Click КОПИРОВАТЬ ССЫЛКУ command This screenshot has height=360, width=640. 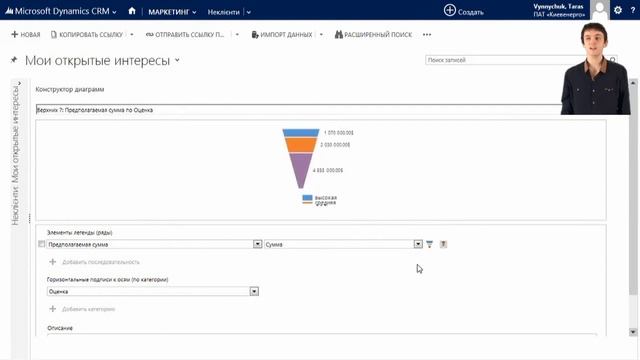87,35
